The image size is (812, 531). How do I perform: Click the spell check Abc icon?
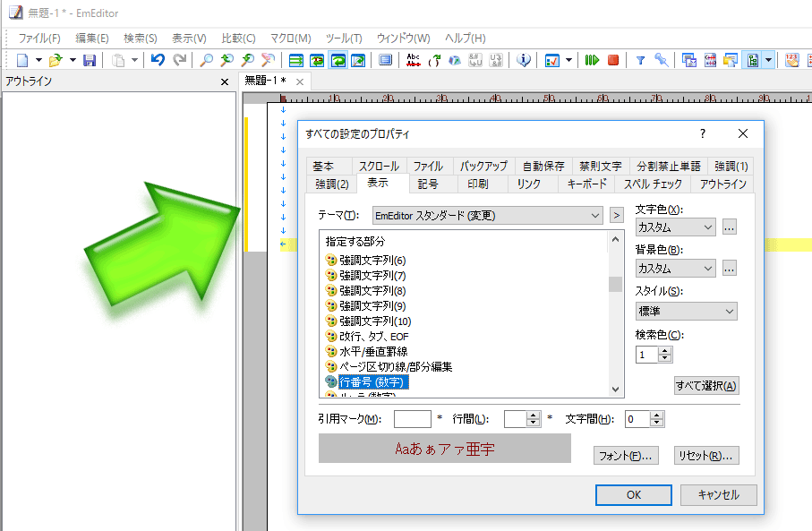point(414,60)
